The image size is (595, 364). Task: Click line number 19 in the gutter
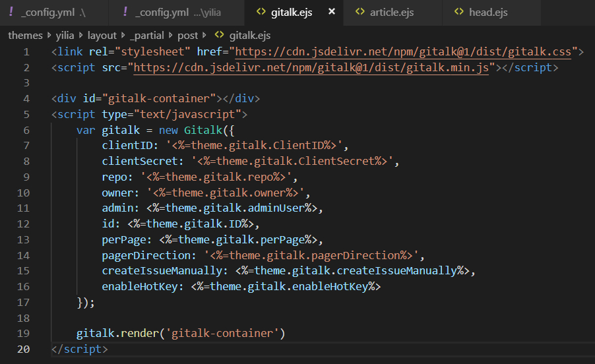tap(24, 334)
